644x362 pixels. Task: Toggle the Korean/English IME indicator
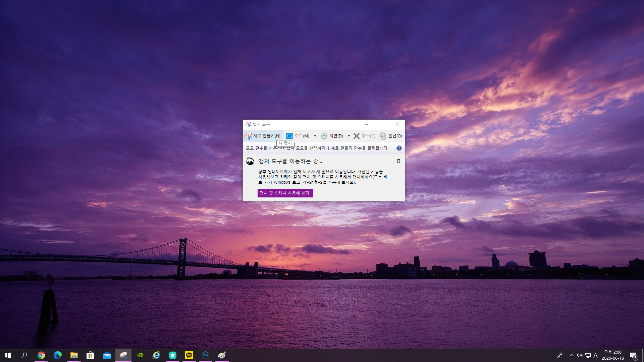click(x=595, y=355)
